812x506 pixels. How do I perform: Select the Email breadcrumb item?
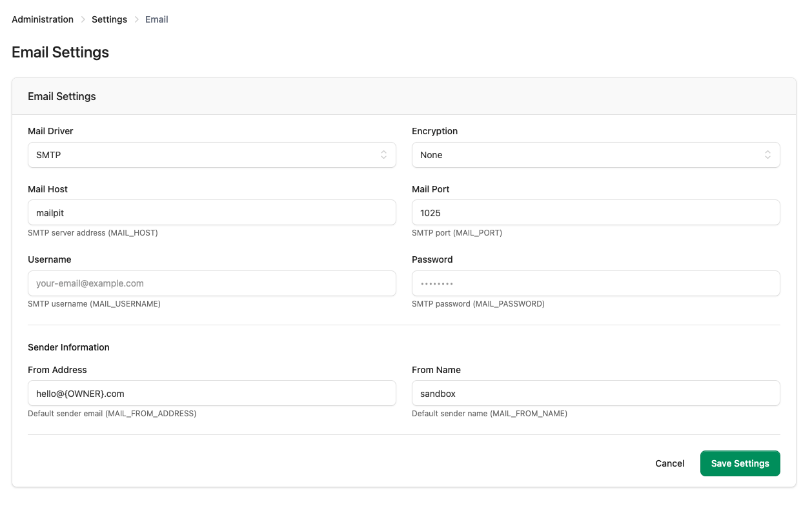click(x=156, y=19)
